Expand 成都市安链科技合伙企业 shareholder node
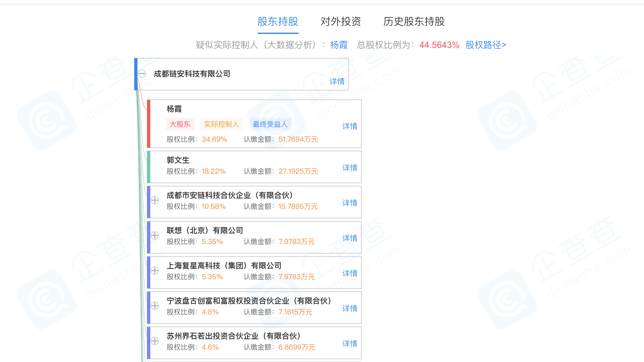 tap(155, 200)
